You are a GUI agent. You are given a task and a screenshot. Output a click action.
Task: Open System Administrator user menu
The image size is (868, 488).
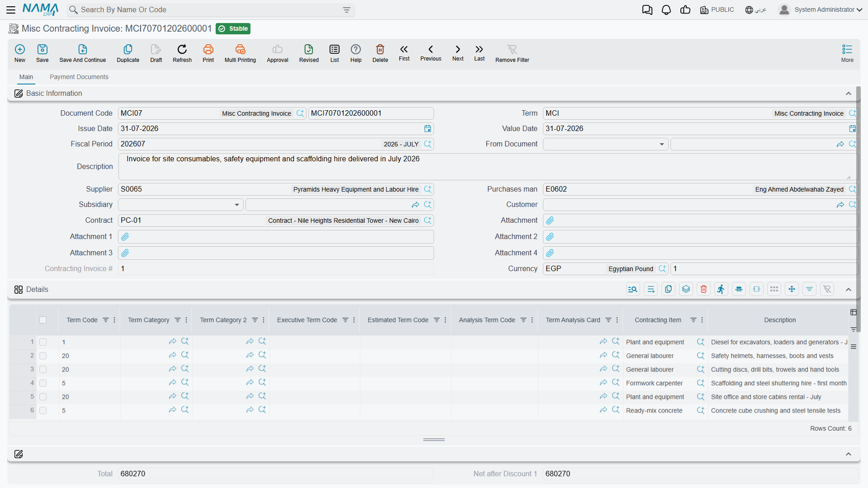pyautogui.click(x=821, y=9)
